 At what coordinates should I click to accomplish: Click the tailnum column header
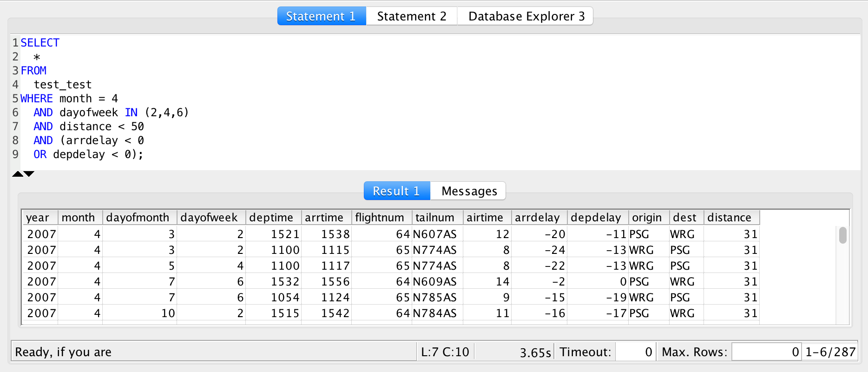[437, 218]
